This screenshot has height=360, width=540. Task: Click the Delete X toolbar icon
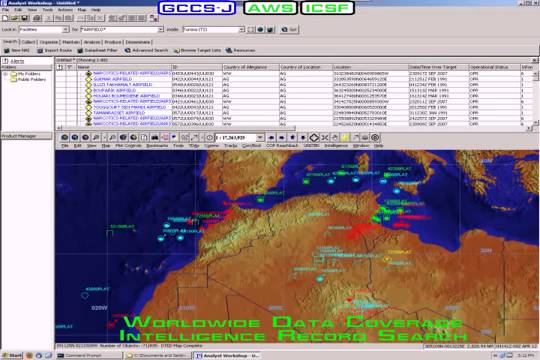100,18
